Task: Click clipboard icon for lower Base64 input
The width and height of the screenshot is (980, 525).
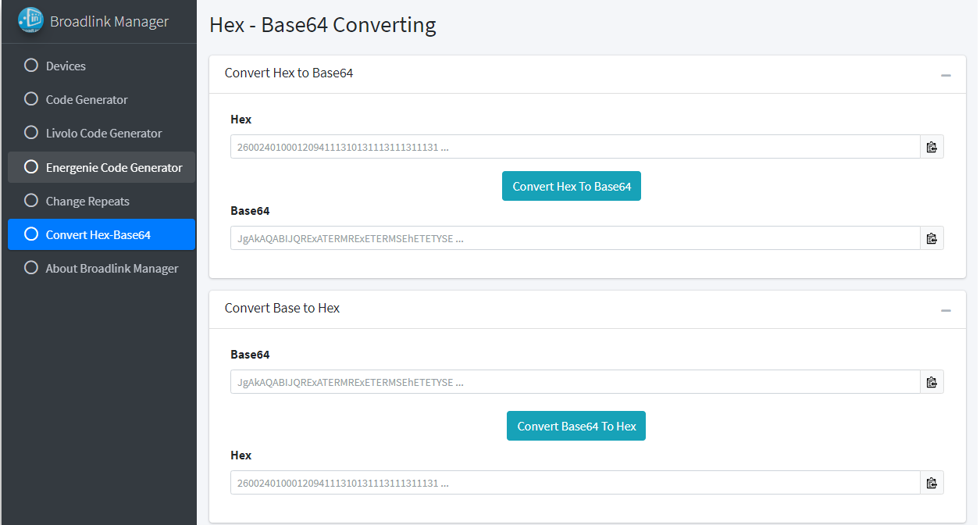Action: 932,382
